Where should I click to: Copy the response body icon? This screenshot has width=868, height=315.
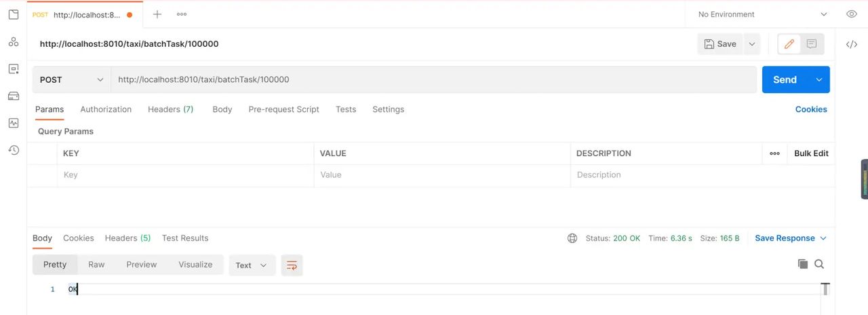(803, 264)
